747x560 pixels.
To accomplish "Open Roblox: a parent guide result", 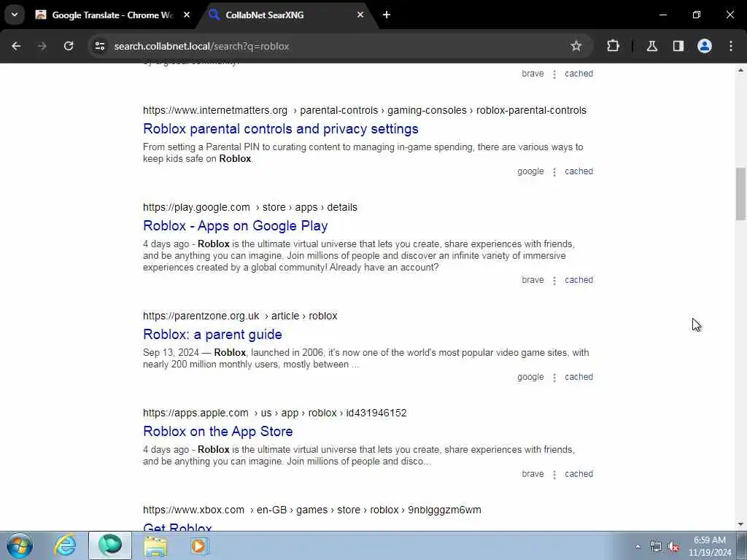I will (x=212, y=334).
